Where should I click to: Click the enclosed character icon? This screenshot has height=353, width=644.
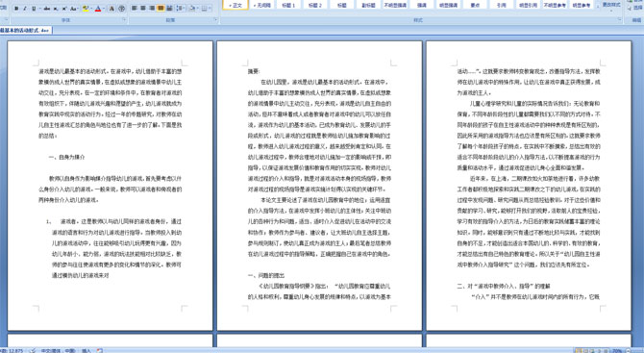121,9
